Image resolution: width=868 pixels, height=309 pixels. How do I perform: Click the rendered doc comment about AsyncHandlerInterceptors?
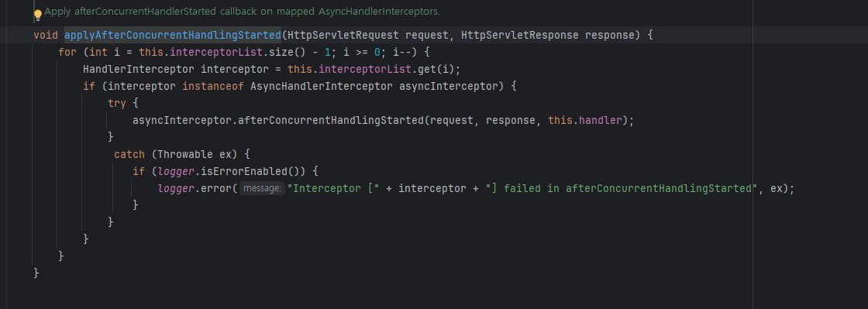point(242,11)
